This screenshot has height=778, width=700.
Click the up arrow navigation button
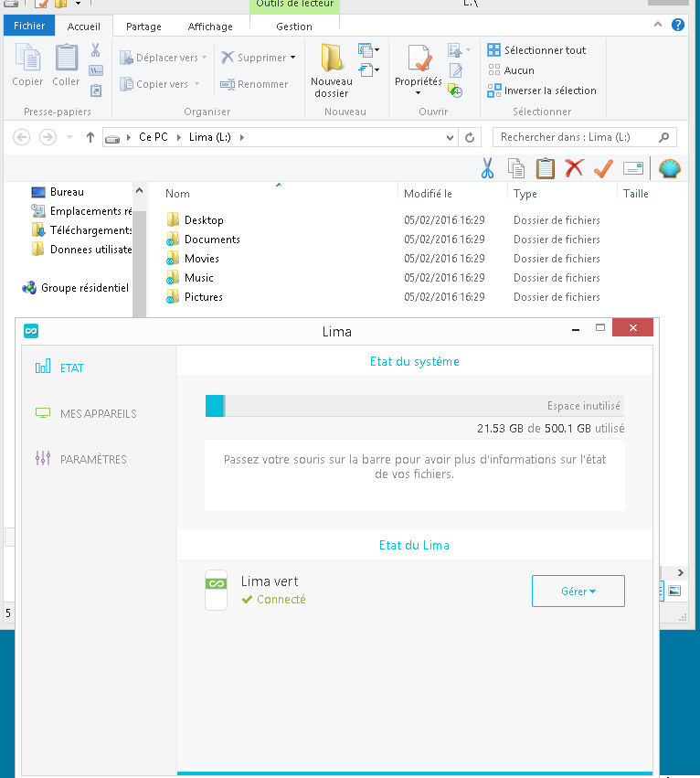(90, 137)
